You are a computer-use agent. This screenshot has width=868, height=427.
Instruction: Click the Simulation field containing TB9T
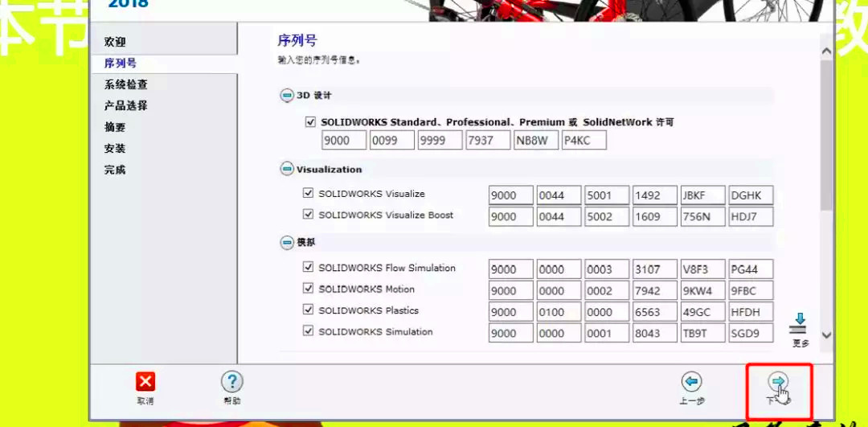pos(703,333)
